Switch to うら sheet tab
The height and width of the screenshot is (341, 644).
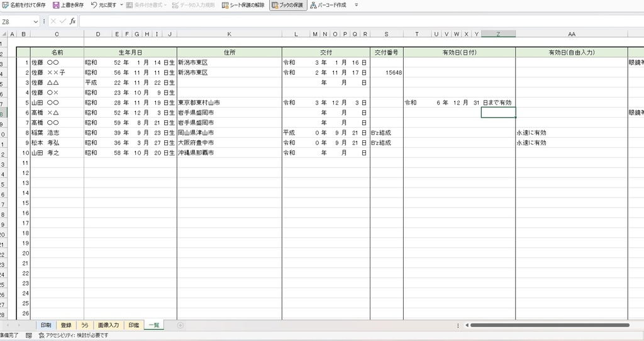click(x=85, y=325)
